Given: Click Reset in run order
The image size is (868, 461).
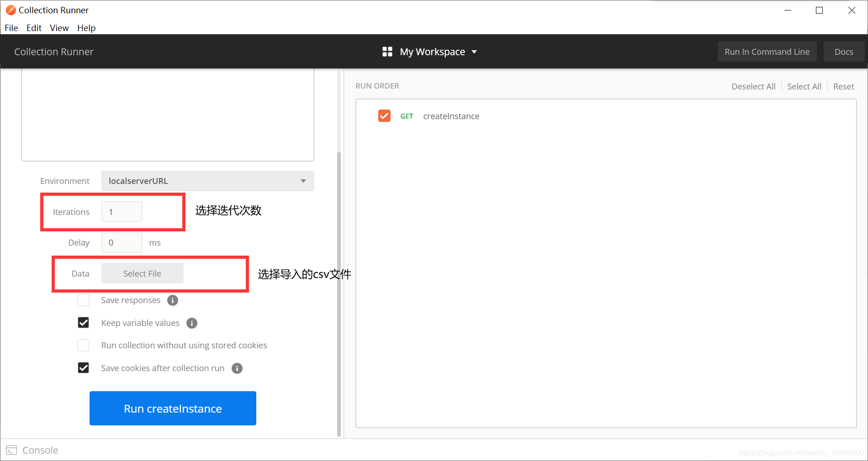Looking at the screenshot, I should (x=843, y=87).
